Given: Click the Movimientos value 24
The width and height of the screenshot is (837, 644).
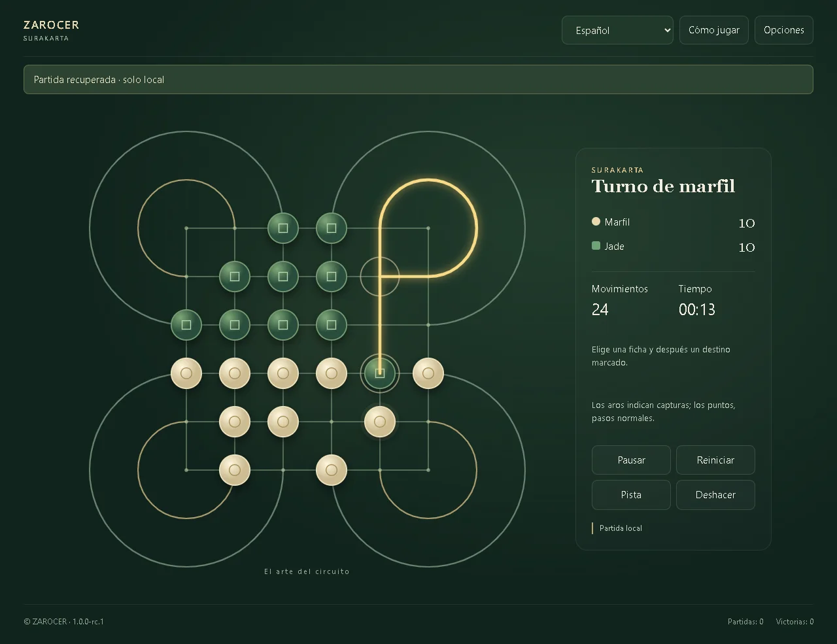Looking at the screenshot, I should [x=600, y=309].
